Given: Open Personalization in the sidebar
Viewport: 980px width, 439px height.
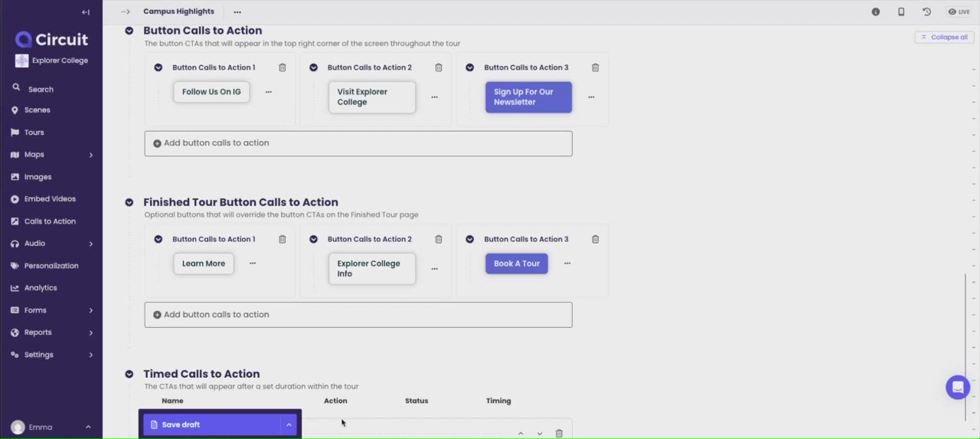Looking at the screenshot, I should [51, 266].
